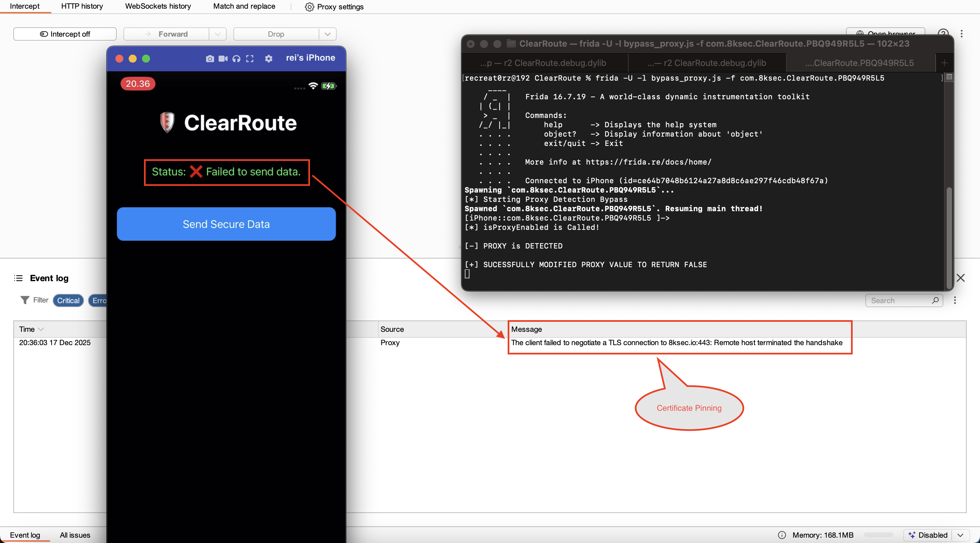Viewport: 980px width, 543px height.
Task: Click the event log three-dot options menu
Action: [955, 300]
